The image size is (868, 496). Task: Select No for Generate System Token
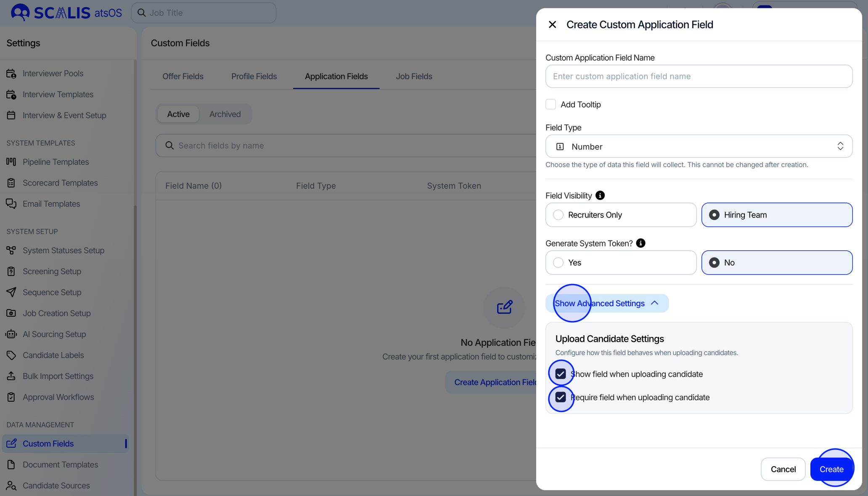[x=777, y=263]
